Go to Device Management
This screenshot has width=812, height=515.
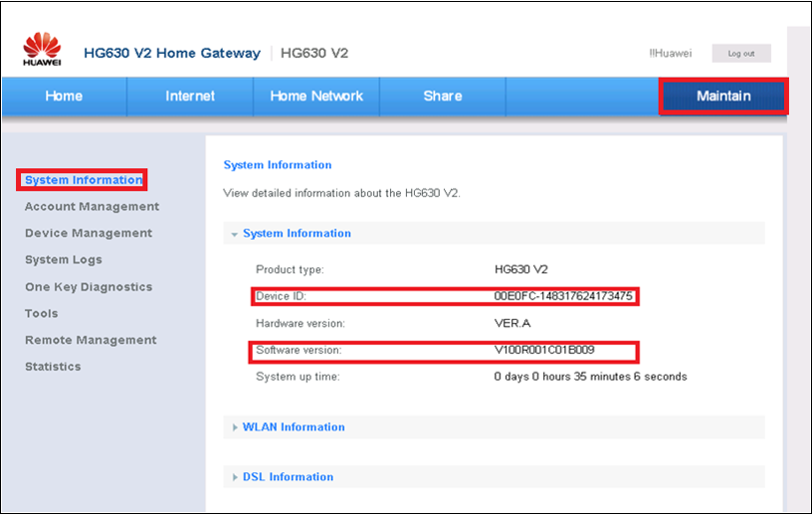click(89, 233)
